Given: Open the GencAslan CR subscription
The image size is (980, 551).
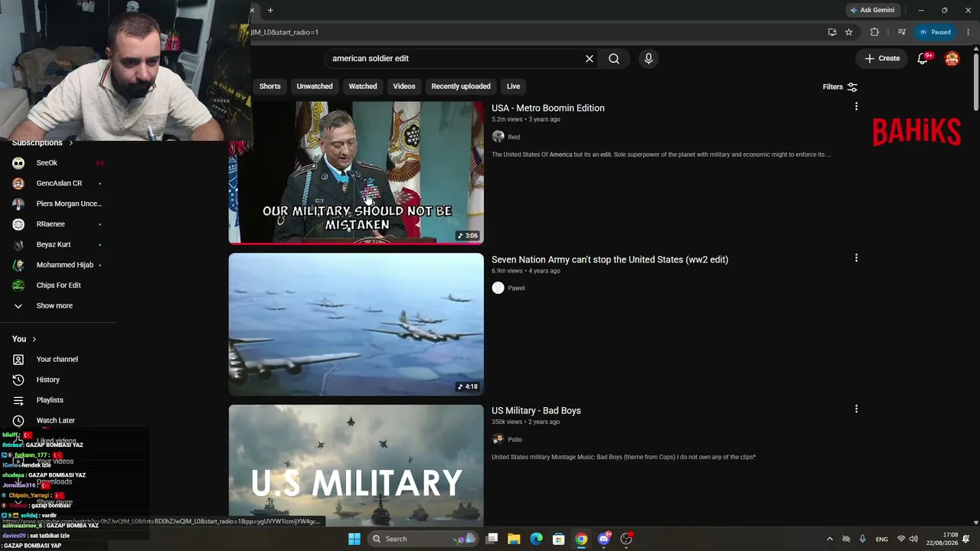Looking at the screenshot, I should [59, 184].
